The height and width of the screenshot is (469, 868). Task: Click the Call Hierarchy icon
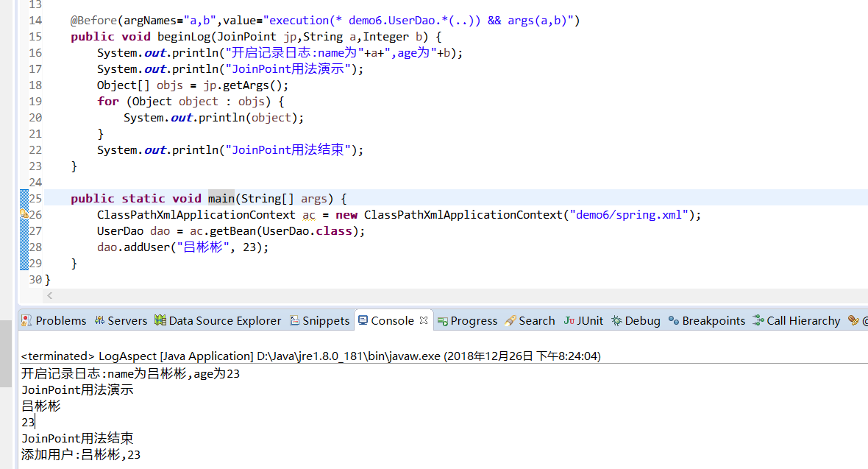[x=758, y=320]
